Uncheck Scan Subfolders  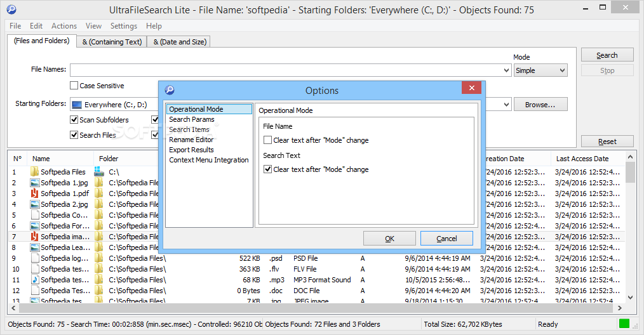(74, 119)
